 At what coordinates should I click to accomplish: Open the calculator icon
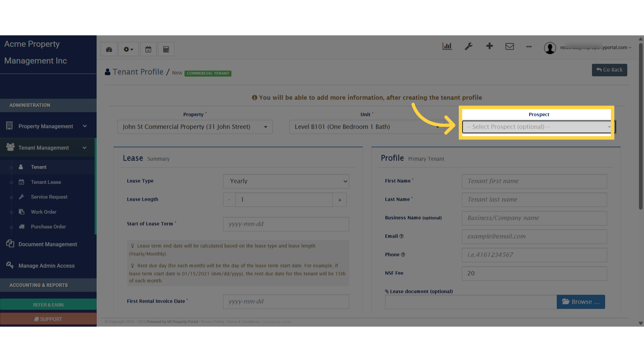coord(166,49)
